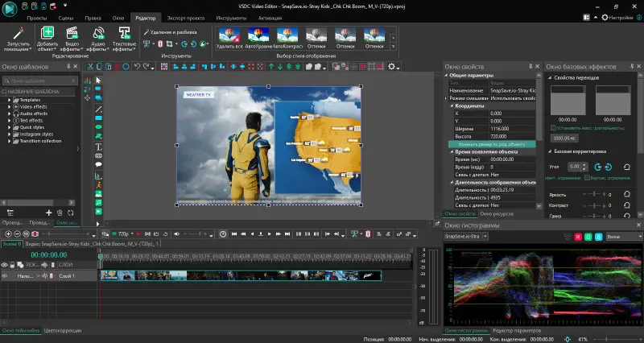Screen dimensions: 644x343
Task: Open the 'Запустить помощник' wizard
Action: (x=18, y=39)
